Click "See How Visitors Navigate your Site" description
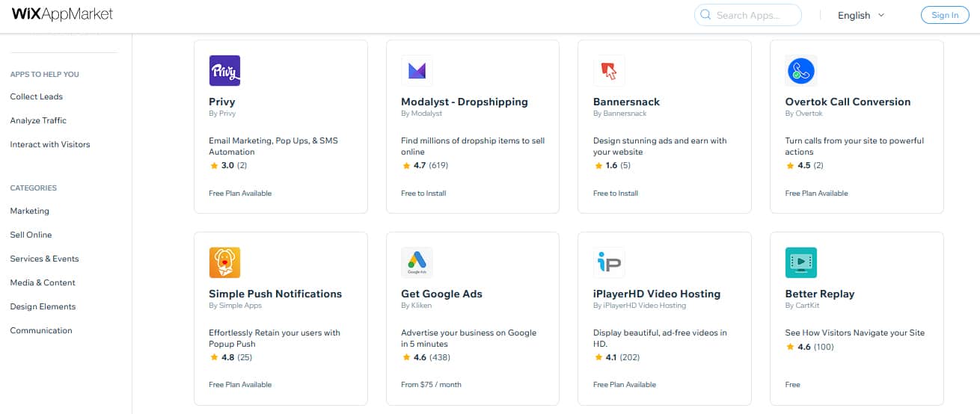The width and height of the screenshot is (980, 414). pyautogui.click(x=855, y=333)
